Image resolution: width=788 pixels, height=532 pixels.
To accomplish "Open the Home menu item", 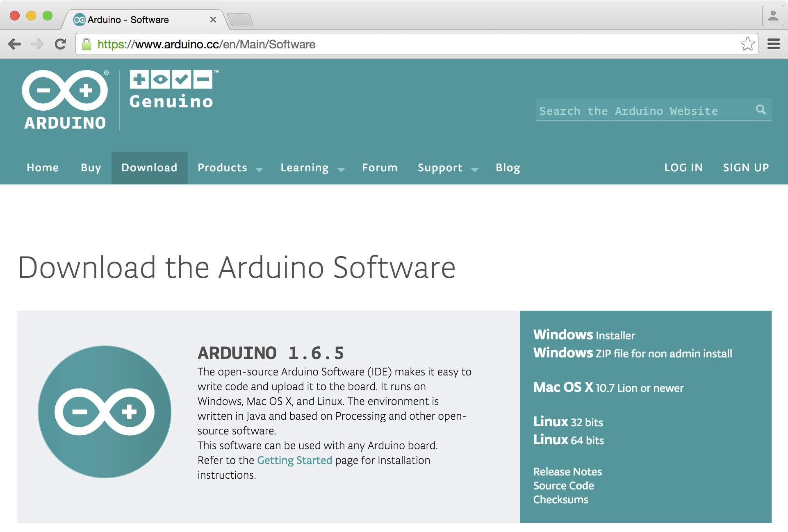I will click(x=43, y=168).
